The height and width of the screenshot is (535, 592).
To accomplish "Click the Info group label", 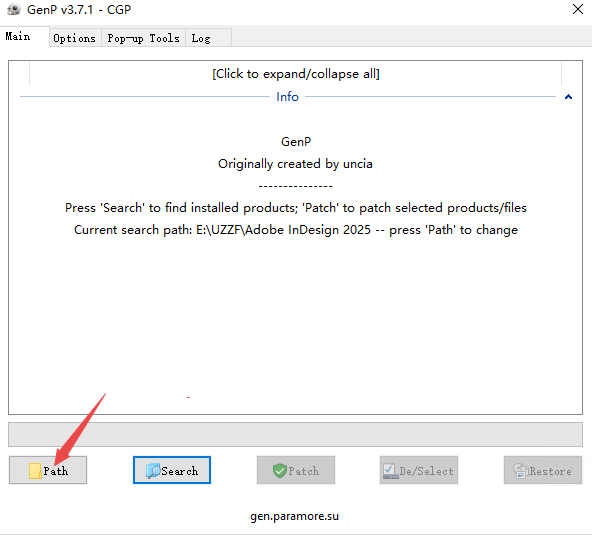I will (x=287, y=97).
